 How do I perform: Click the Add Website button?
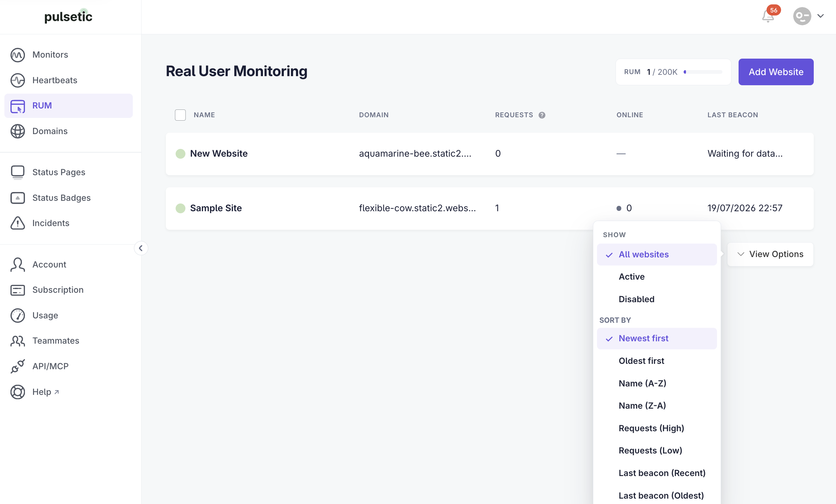(776, 72)
